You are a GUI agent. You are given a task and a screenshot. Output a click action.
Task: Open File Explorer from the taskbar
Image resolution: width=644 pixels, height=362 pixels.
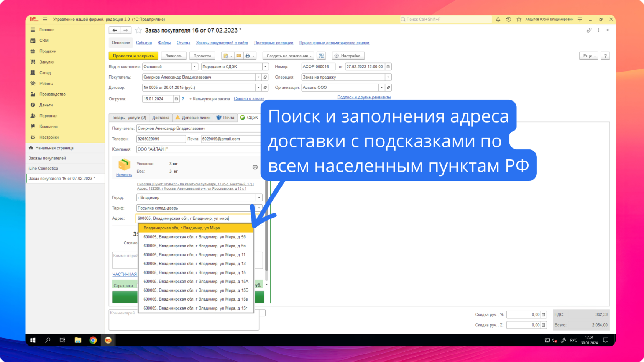(78, 340)
